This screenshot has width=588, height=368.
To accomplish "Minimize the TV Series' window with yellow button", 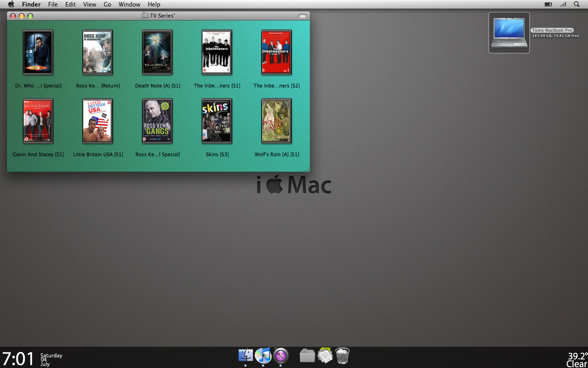I will (x=22, y=16).
